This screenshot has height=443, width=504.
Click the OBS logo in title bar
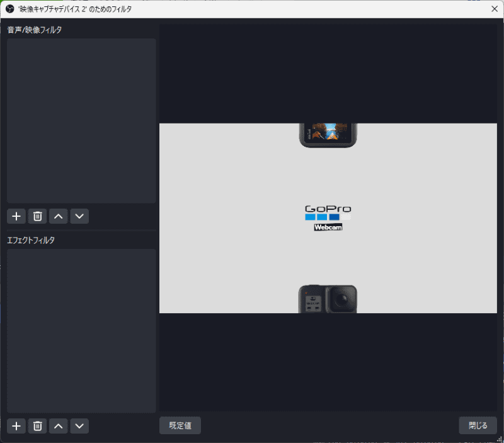[x=10, y=9]
